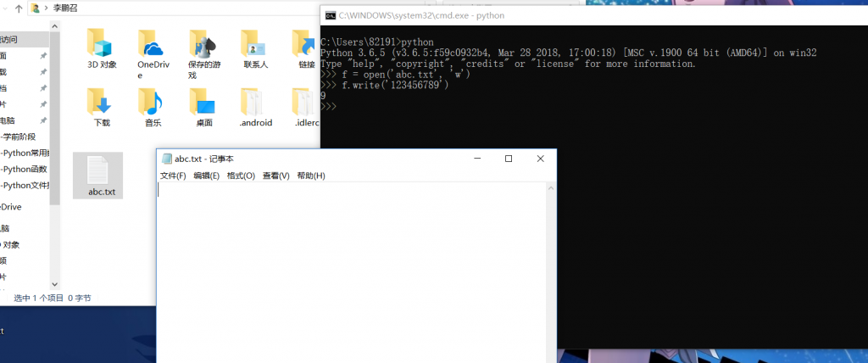This screenshot has height=363, width=868.
Task: Open the 桌面 desktop folder
Action: coord(203,103)
